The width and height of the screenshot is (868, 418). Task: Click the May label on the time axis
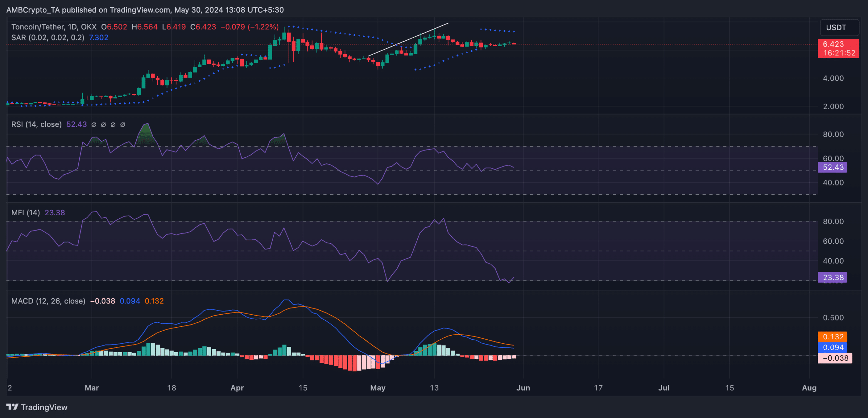tap(378, 388)
